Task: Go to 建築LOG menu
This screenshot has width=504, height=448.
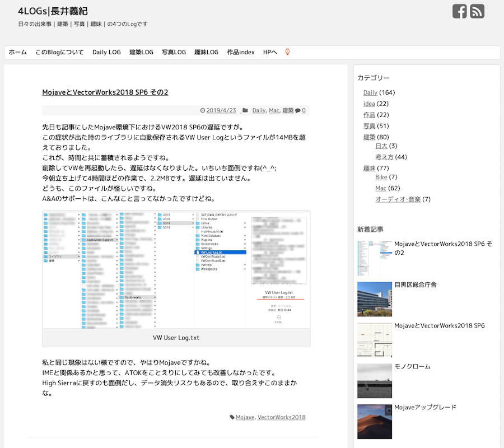Action: coord(141,52)
